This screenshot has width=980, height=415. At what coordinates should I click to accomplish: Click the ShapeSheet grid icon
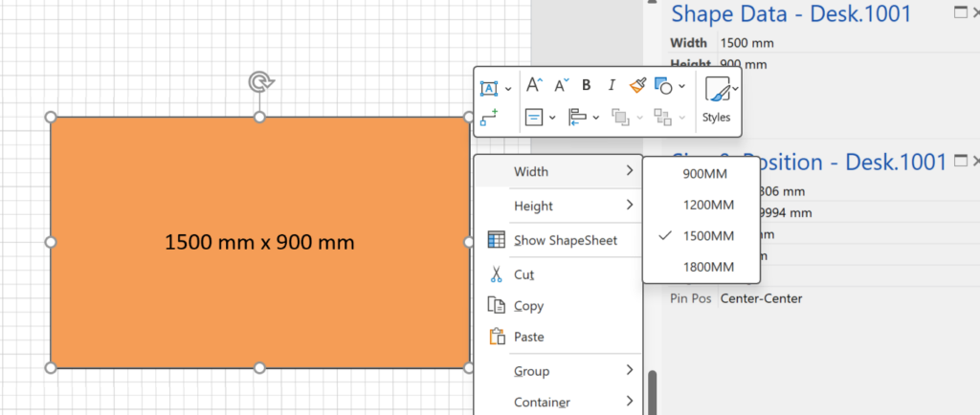click(x=497, y=240)
